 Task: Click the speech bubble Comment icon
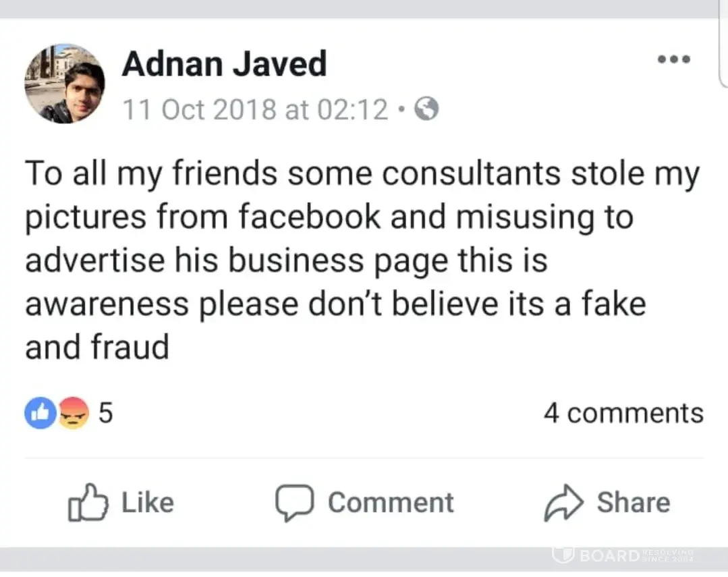click(x=294, y=503)
